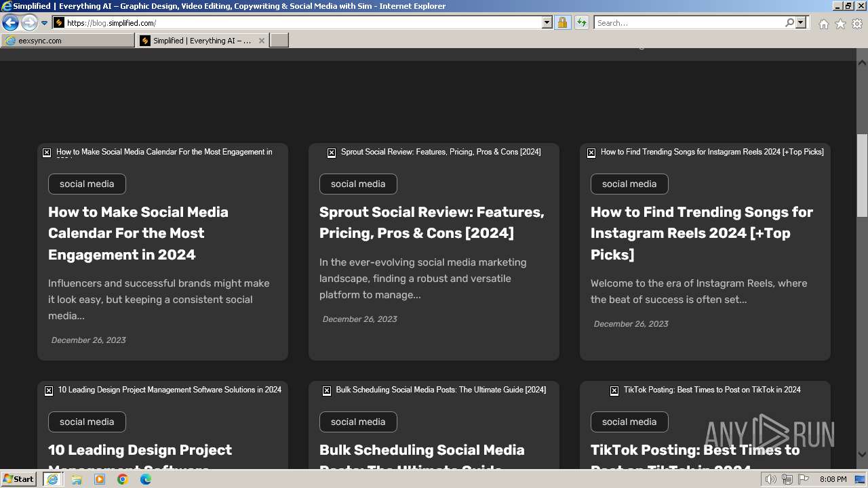Click the scrollbar up arrow

point(862,62)
